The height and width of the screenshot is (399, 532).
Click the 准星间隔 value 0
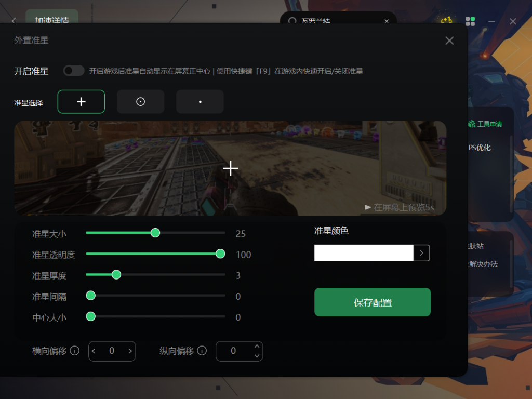[x=238, y=297]
